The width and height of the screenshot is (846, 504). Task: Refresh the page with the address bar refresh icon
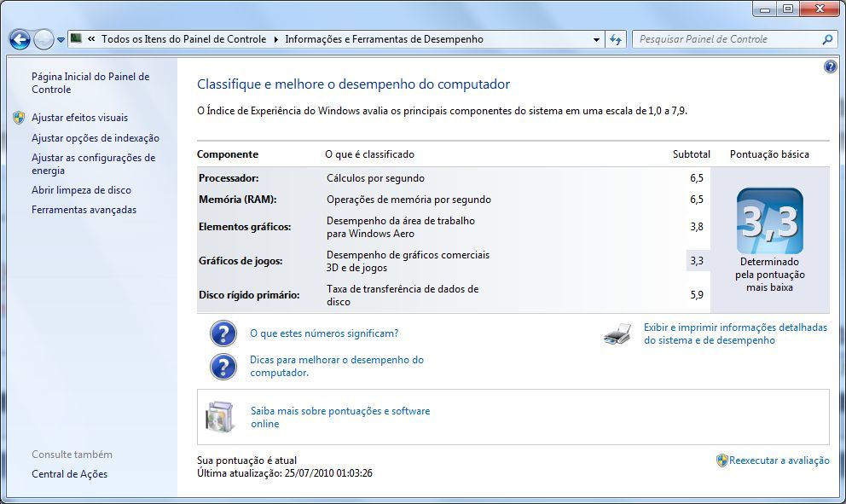click(x=616, y=39)
